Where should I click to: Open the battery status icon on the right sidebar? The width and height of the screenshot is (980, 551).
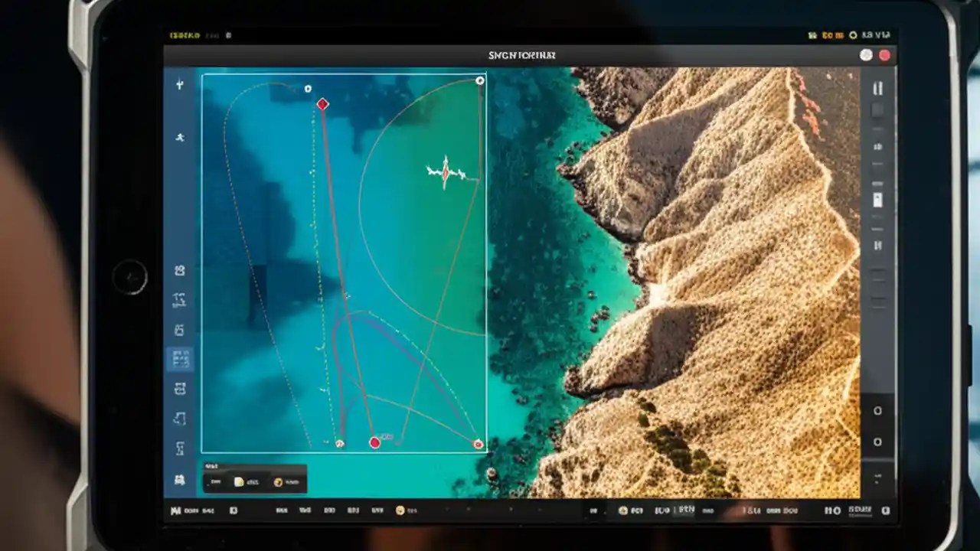(877, 201)
